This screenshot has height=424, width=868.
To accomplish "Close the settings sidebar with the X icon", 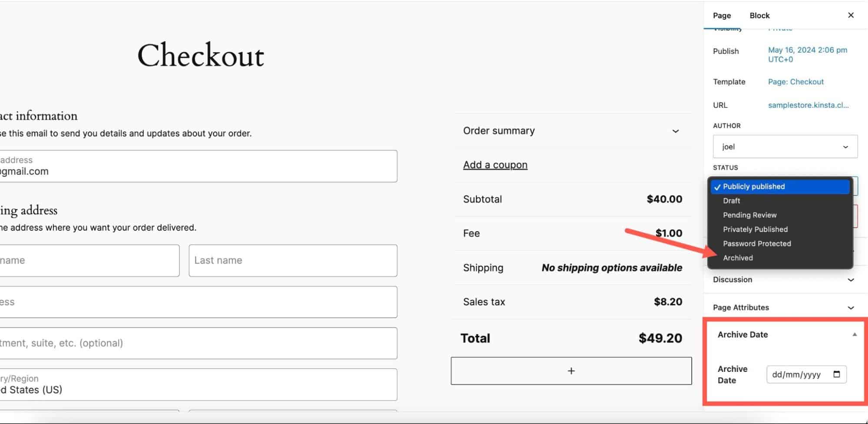I will [850, 15].
